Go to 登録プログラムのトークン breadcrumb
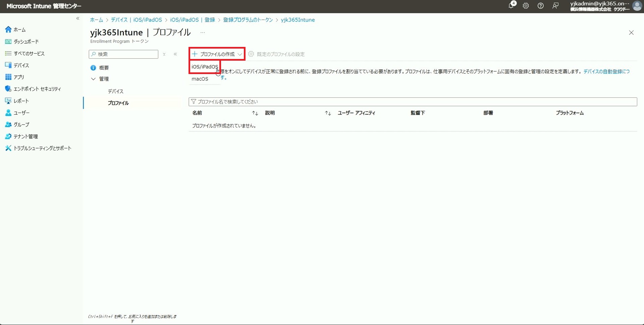644x325 pixels. pyautogui.click(x=248, y=20)
